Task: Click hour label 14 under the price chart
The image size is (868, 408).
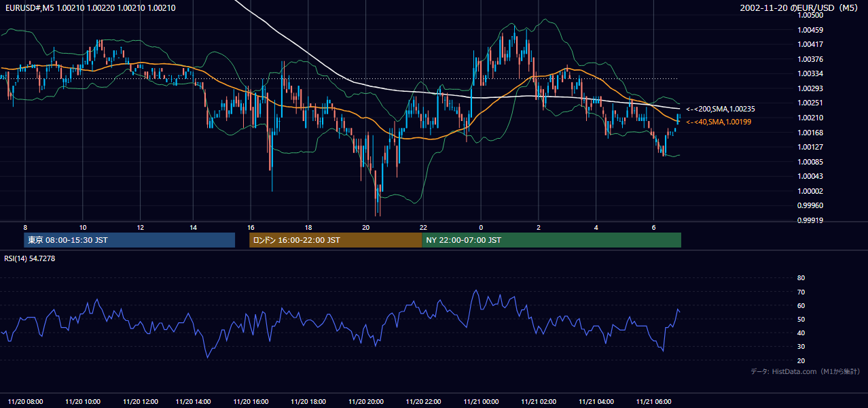Action: [x=193, y=226]
